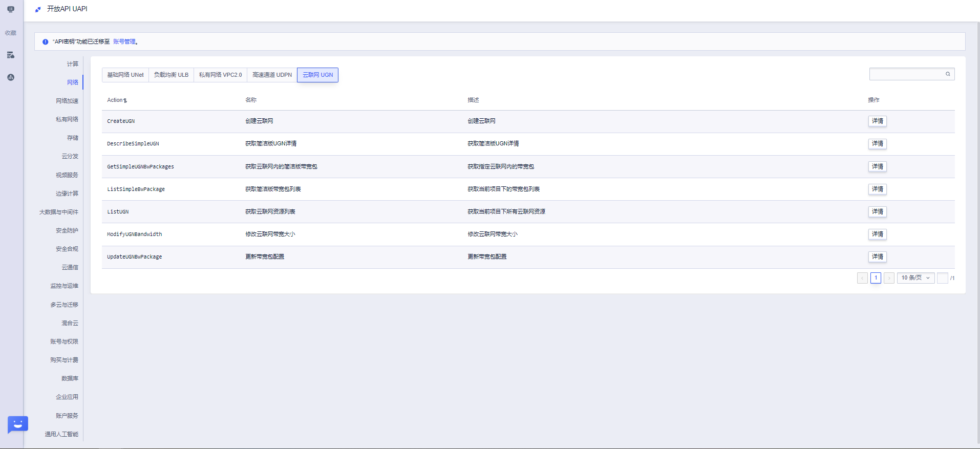The image size is (980, 449).
Task: Follow the 账号管理 link in notice
Action: coord(124,42)
